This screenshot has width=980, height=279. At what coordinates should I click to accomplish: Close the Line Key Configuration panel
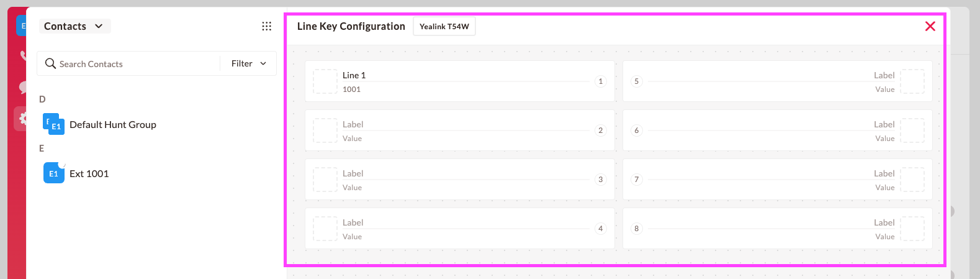(x=930, y=26)
